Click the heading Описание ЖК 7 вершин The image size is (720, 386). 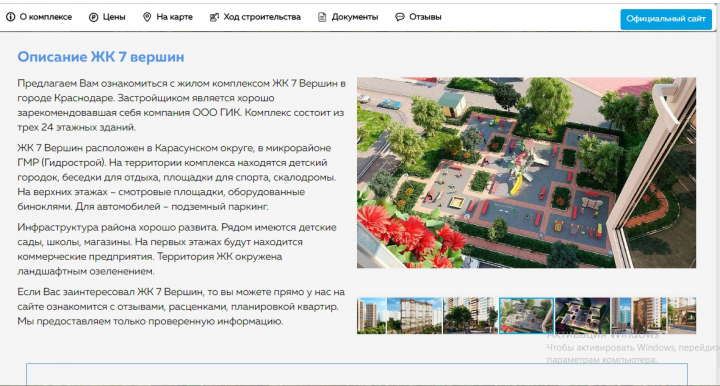101,57
